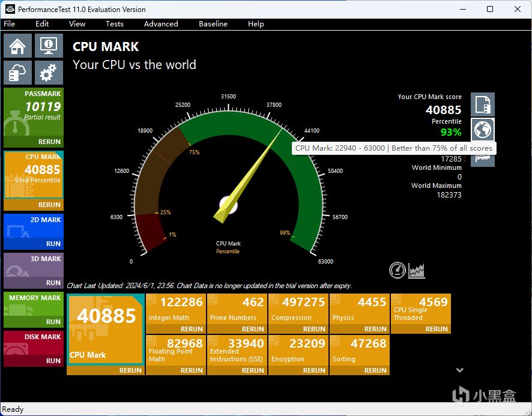Open the Help menu

[256, 24]
